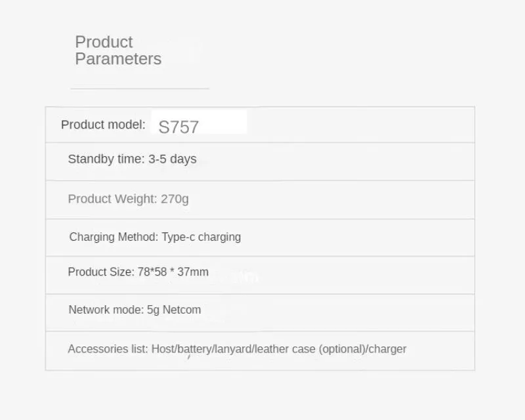This screenshot has height=420, width=525.
Task: Click the word Product in the heading
Action: [104, 42]
